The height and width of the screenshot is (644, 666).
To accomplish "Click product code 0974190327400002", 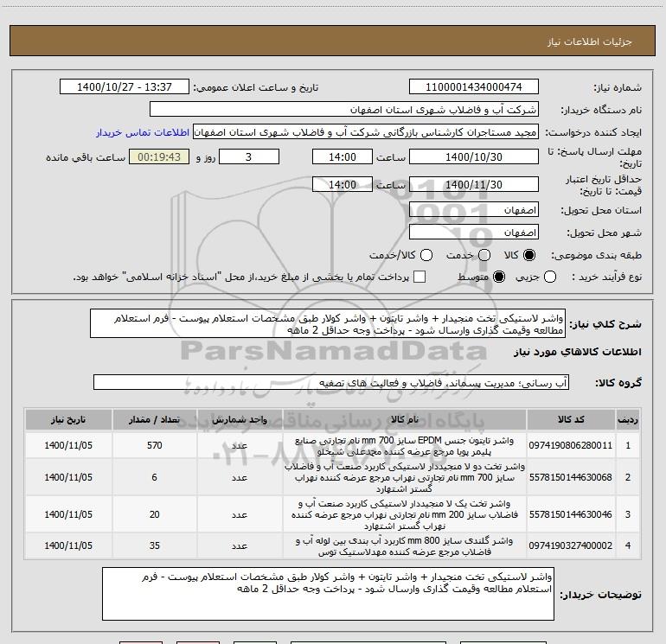I will click(571, 545).
